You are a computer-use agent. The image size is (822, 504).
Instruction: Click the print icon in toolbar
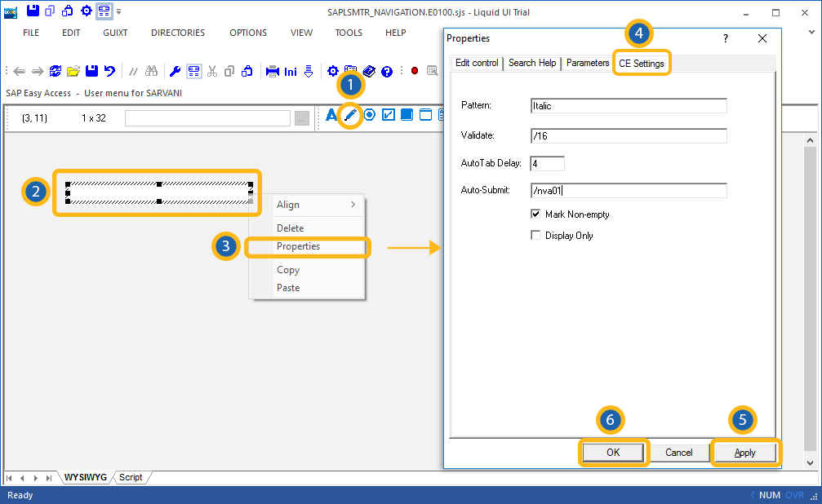(273, 71)
